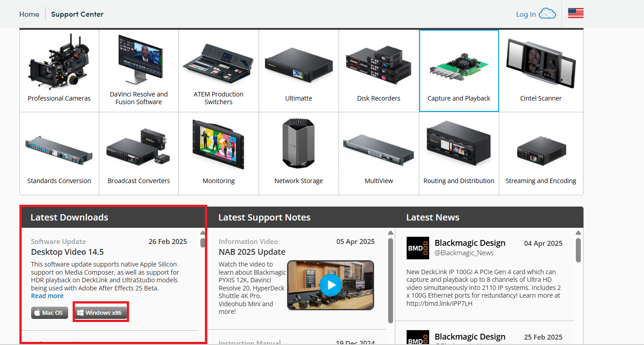
Task: Select the Capture and Playback category tile
Action: pyautogui.click(x=459, y=70)
